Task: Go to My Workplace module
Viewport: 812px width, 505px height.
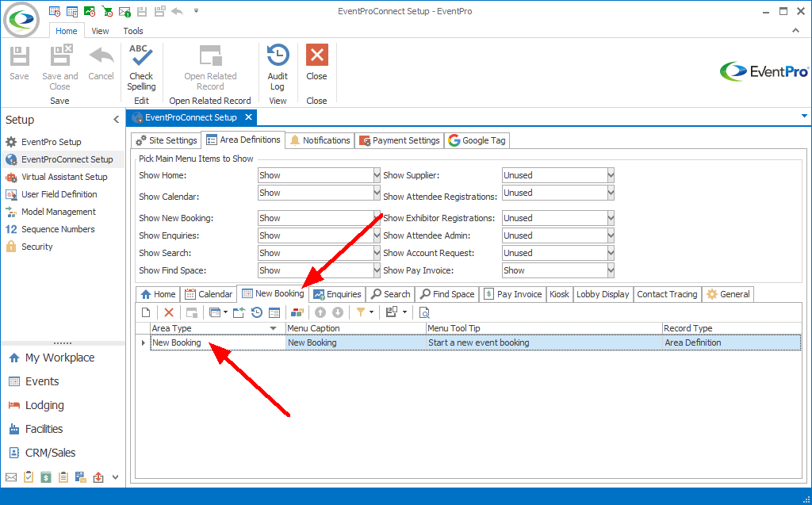Action: [x=59, y=358]
